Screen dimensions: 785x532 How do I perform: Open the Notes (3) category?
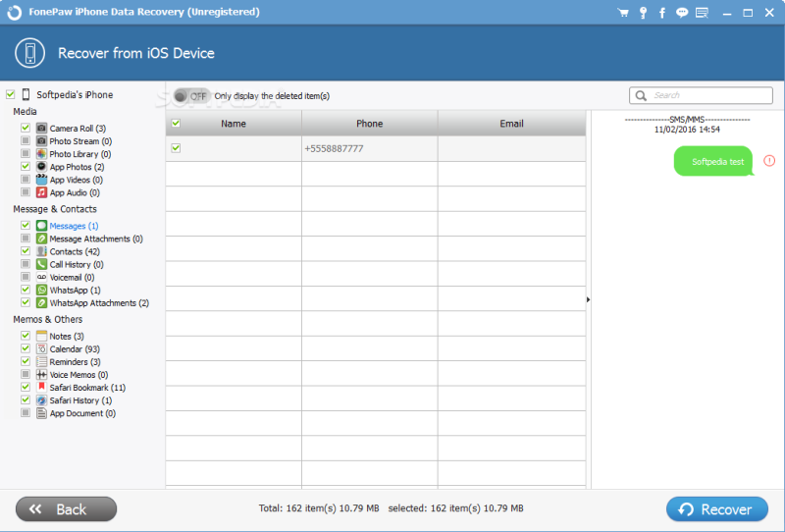pyautogui.click(x=67, y=336)
